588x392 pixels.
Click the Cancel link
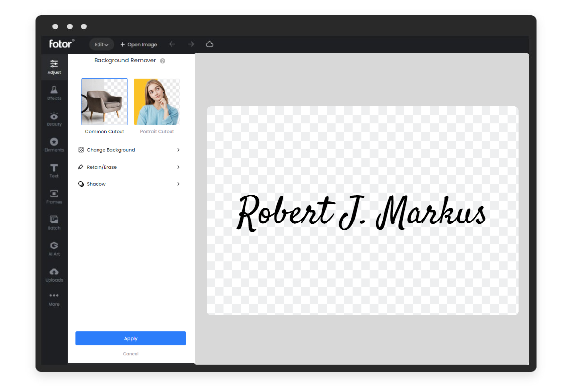(x=131, y=354)
